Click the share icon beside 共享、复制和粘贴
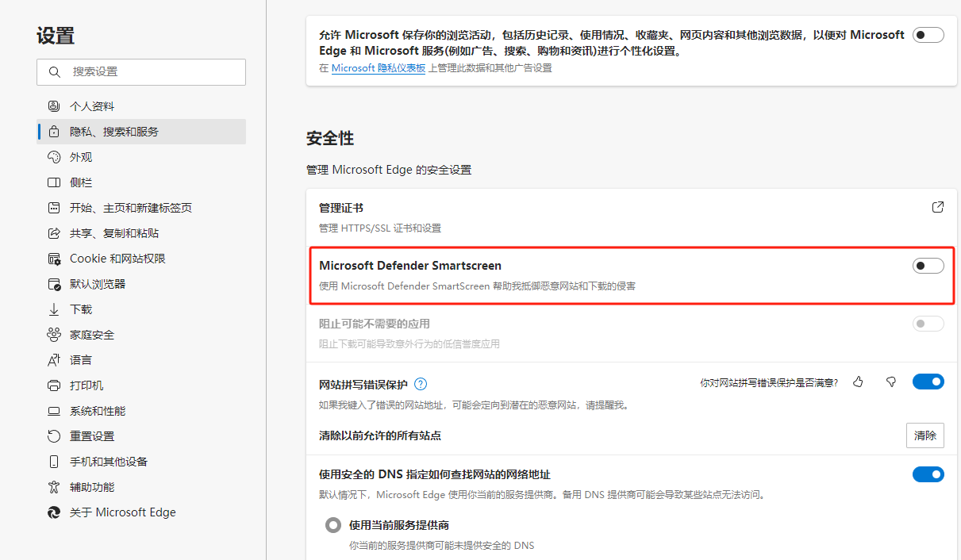Image resolution: width=961 pixels, height=560 pixels. point(54,233)
